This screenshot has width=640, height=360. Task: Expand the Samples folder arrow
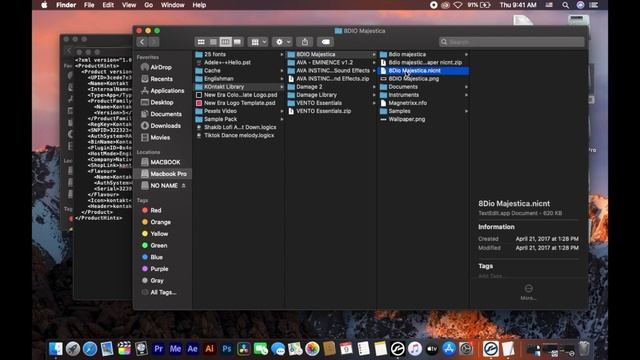pos(467,111)
